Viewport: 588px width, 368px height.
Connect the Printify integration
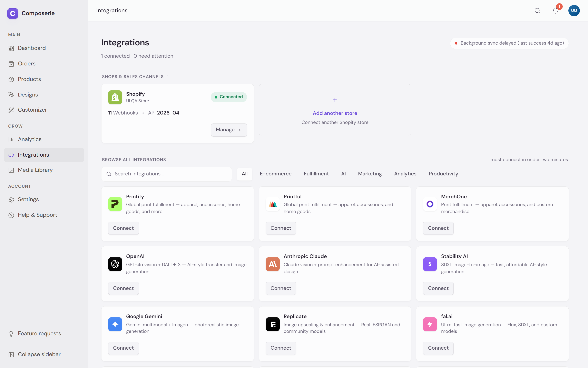124,228
